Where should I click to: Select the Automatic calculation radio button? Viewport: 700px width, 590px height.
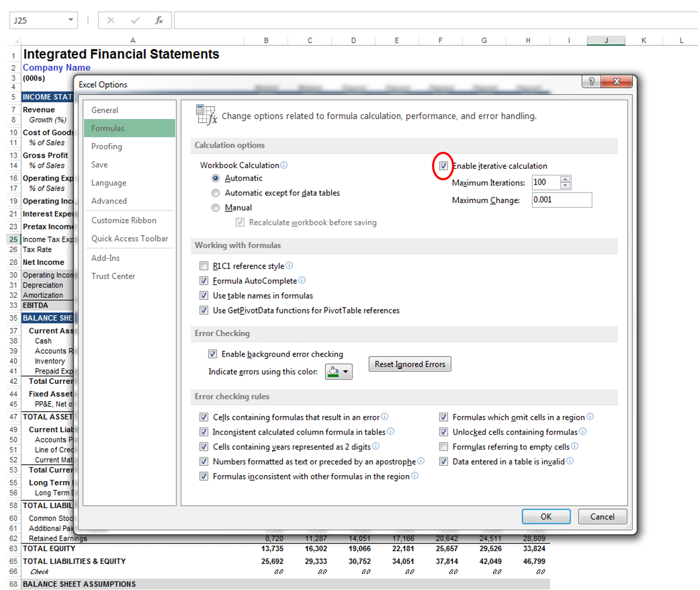[216, 178]
